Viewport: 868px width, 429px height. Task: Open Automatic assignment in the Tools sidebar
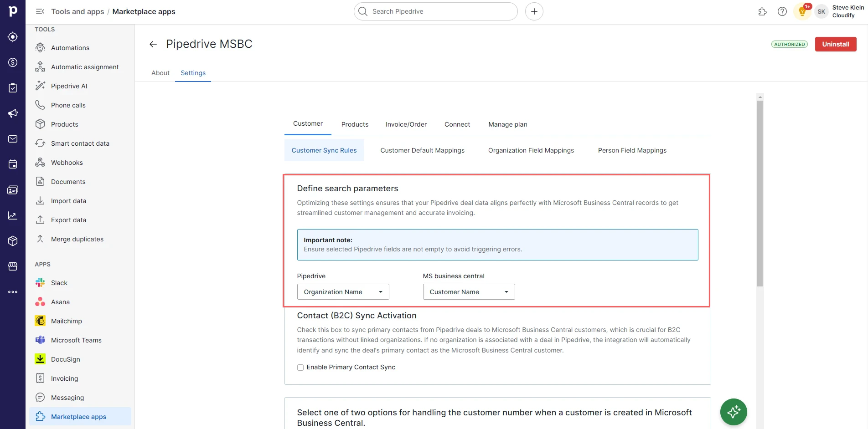(80, 67)
